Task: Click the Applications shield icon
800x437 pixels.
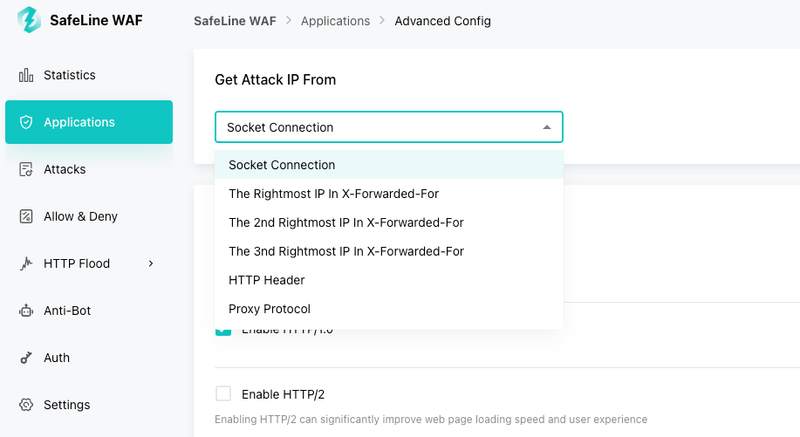Action: [26, 122]
